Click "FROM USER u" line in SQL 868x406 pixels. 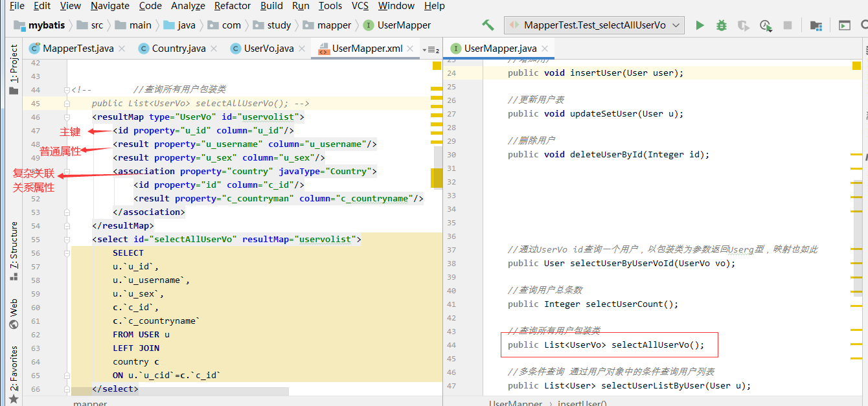coord(141,335)
